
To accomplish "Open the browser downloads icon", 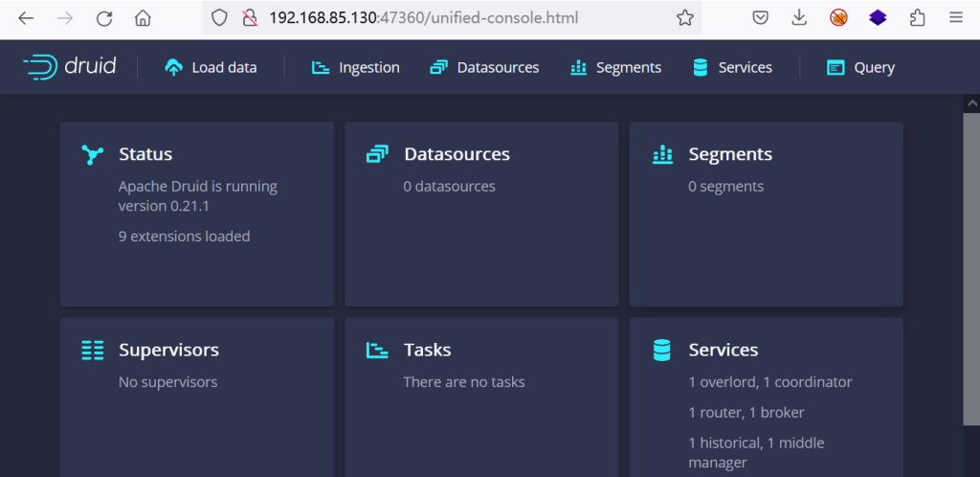I will [799, 18].
